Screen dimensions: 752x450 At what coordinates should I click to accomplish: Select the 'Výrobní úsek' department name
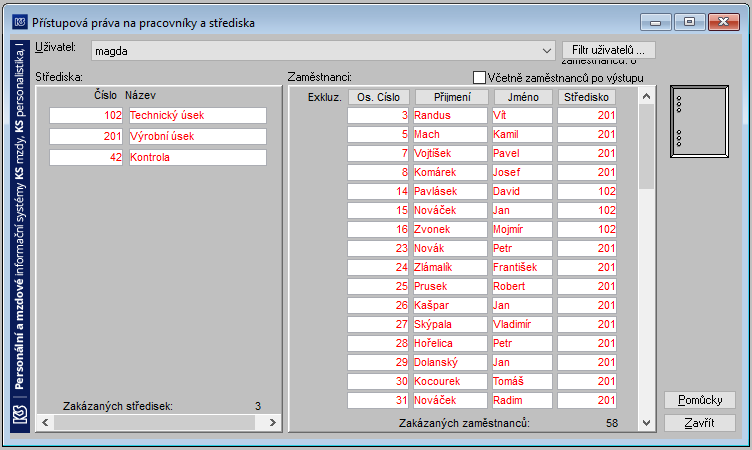pos(198,136)
